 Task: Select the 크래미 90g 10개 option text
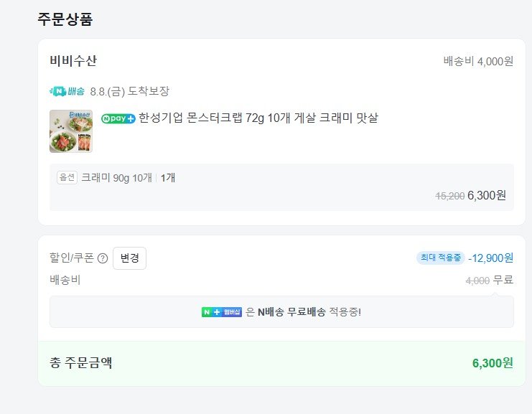(x=116, y=178)
